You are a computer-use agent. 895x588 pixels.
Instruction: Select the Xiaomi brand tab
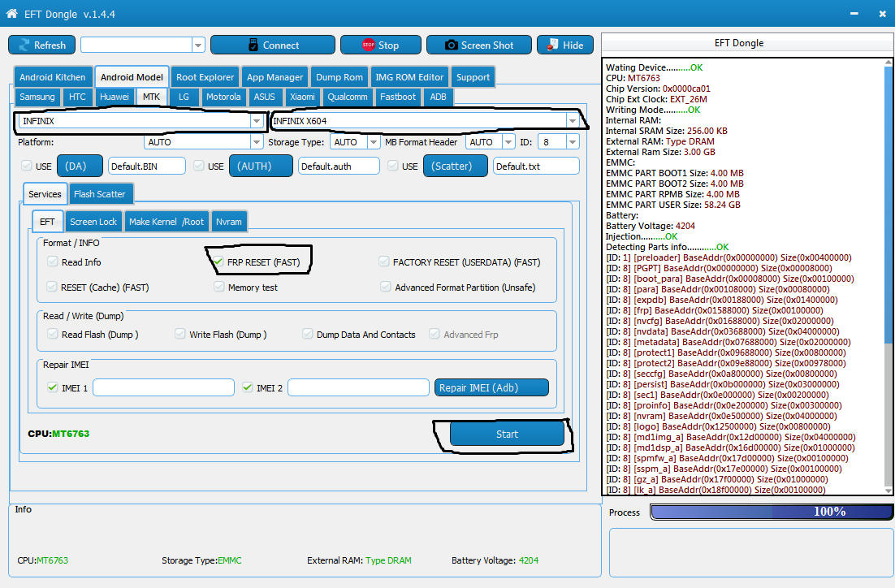(x=302, y=97)
